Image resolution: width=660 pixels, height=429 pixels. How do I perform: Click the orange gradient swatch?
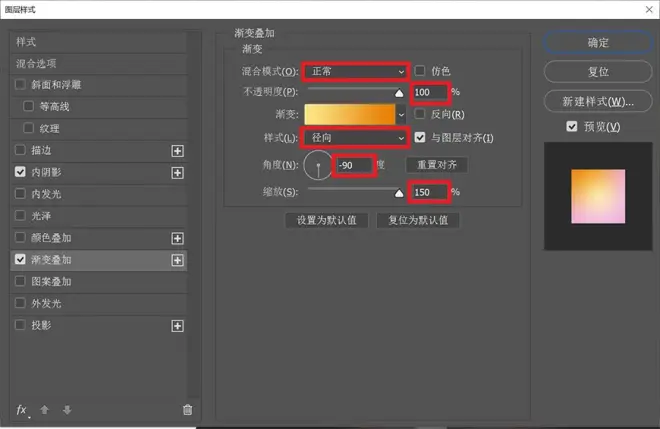pos(349,115)
